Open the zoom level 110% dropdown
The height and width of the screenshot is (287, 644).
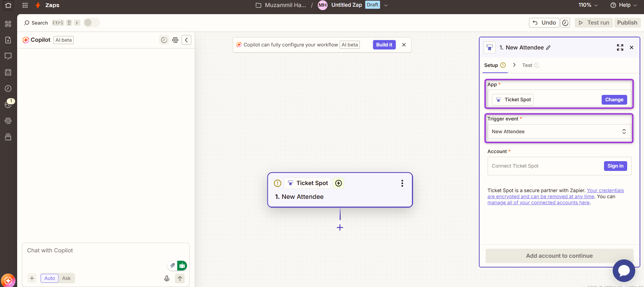(x=588, y=5)
